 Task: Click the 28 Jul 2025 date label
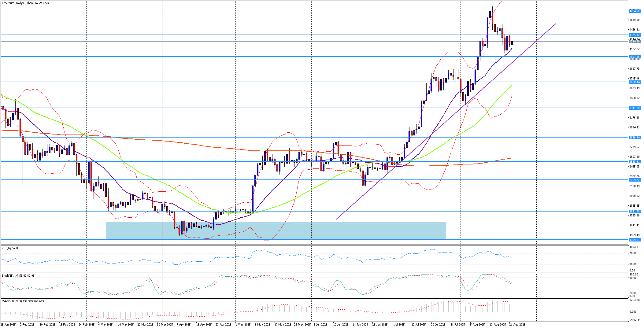(458, 325)
